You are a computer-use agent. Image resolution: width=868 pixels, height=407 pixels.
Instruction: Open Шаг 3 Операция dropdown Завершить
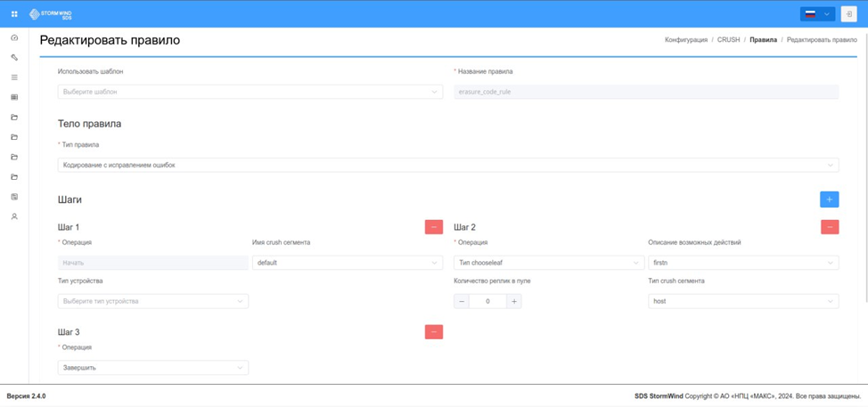152,368
